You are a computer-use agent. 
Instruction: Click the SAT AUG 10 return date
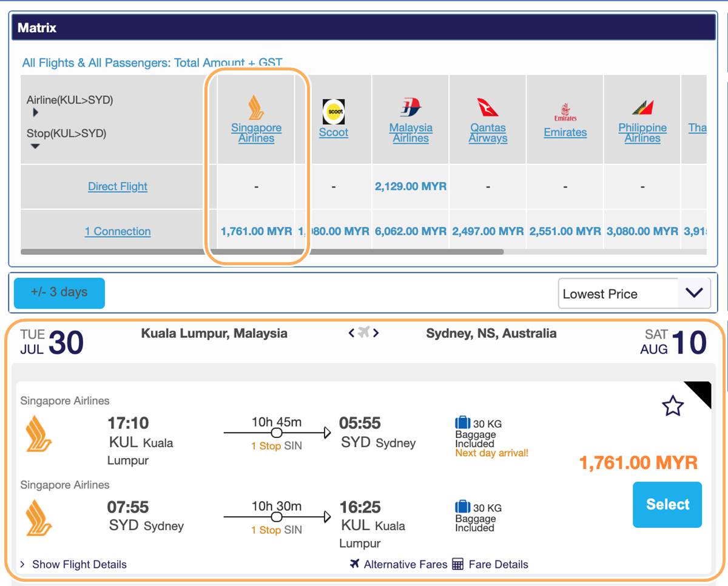pos(673,342)
